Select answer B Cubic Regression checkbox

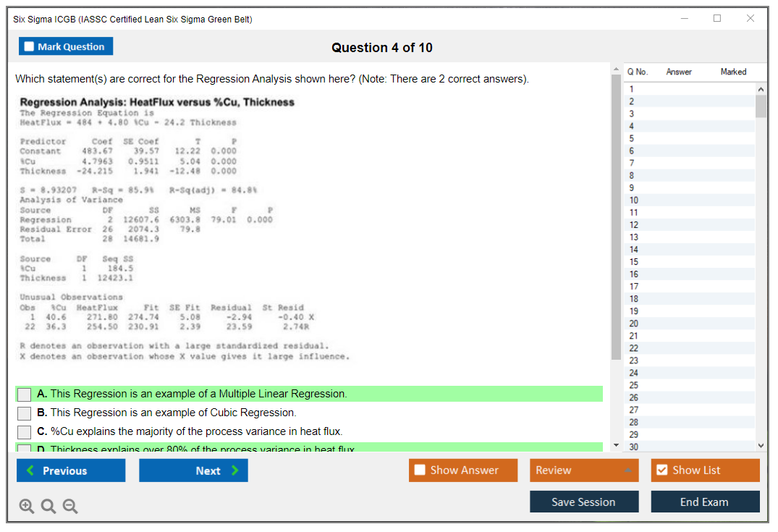coord(25,413)
